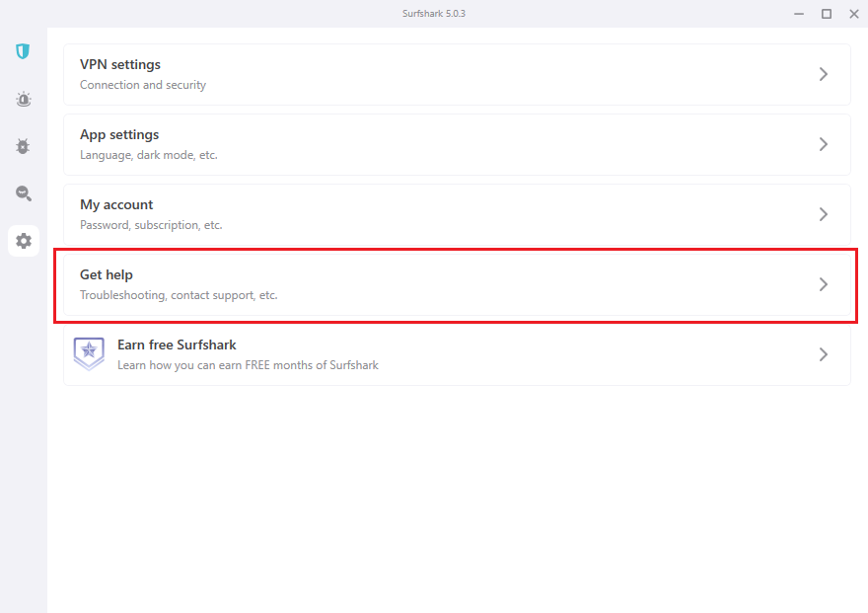This screenshot has width=868, height=613.
Task: Open the Search magnifier icon in sidebar
Action: [x=23, y=193]
